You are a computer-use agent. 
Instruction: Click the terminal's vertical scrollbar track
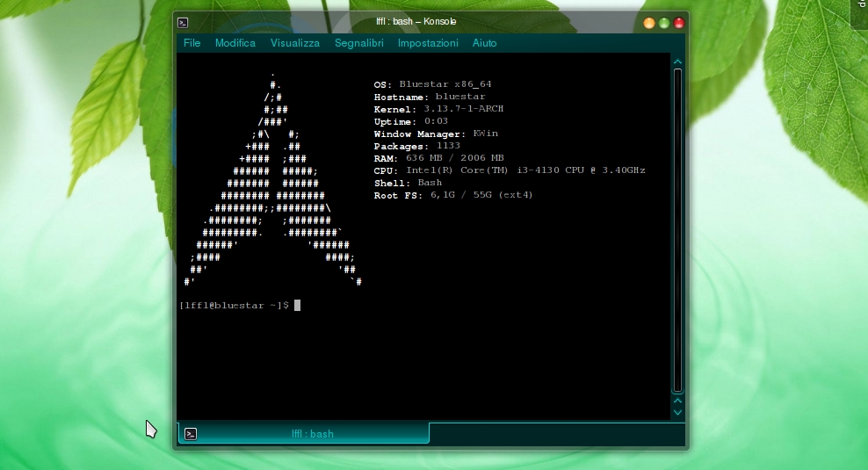pos(677,228)
